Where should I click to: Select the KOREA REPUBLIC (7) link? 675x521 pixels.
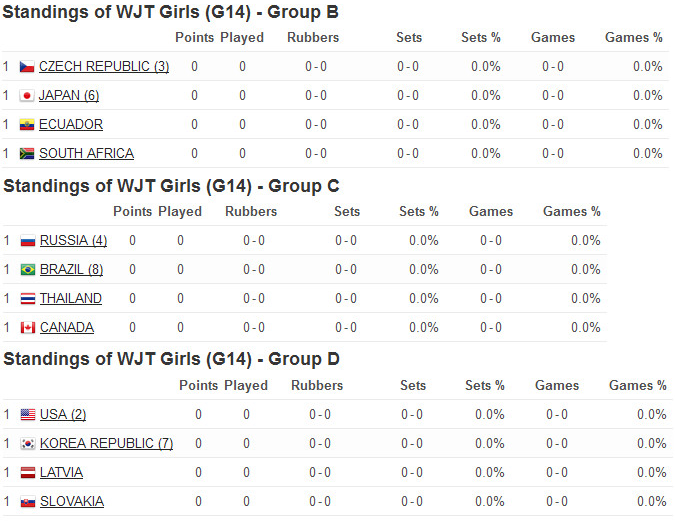(x=106, y=444)
